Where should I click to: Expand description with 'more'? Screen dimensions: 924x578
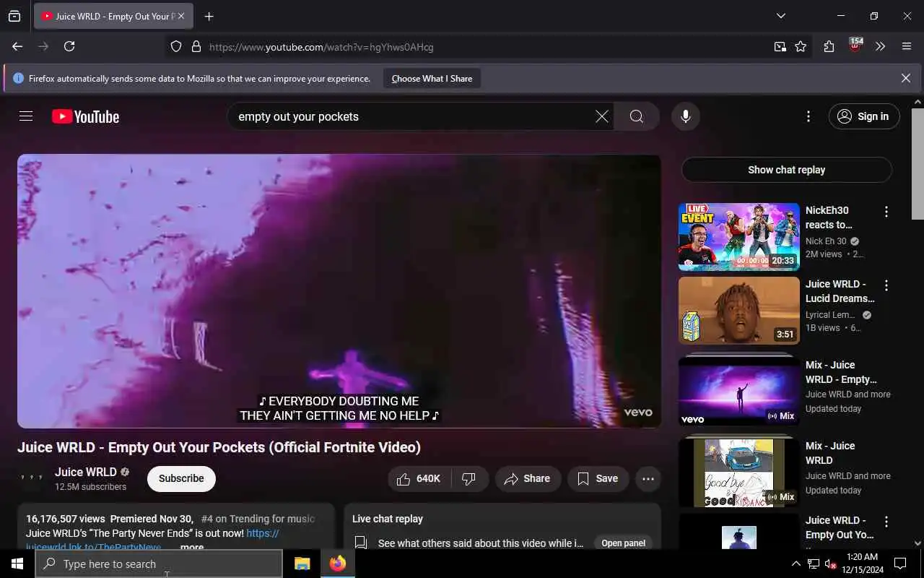192,547
